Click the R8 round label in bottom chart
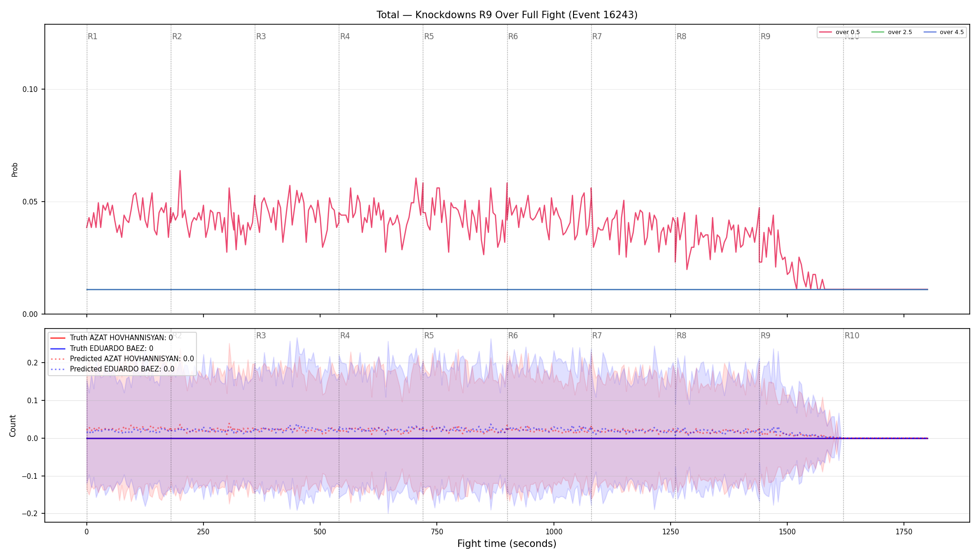The height and width of the screenshot is (560, 980). coord(681,336)
